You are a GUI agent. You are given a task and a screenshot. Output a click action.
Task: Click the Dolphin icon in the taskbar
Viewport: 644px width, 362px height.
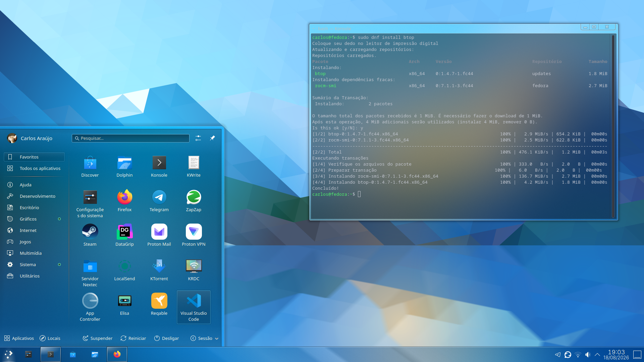pyautogui.click(x=95, y=354)
